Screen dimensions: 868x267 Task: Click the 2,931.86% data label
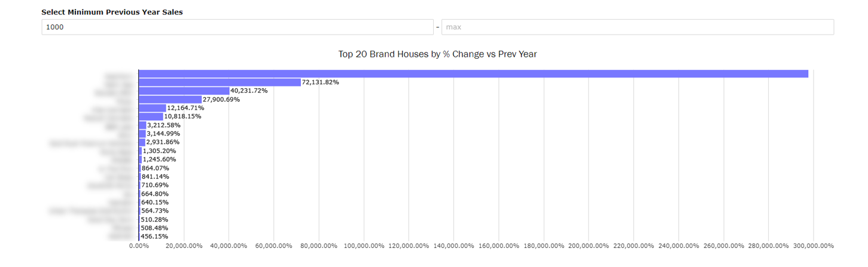[x=163, y=142]
